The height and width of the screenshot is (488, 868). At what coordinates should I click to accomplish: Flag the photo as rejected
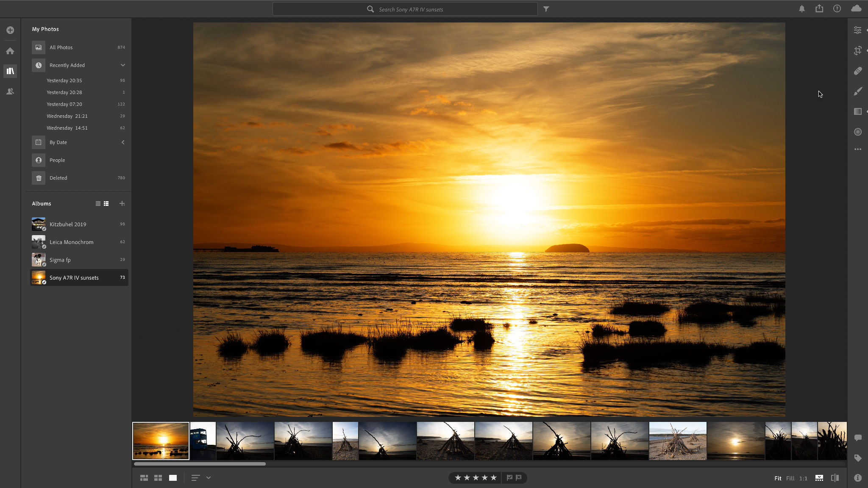coord(519,478)
